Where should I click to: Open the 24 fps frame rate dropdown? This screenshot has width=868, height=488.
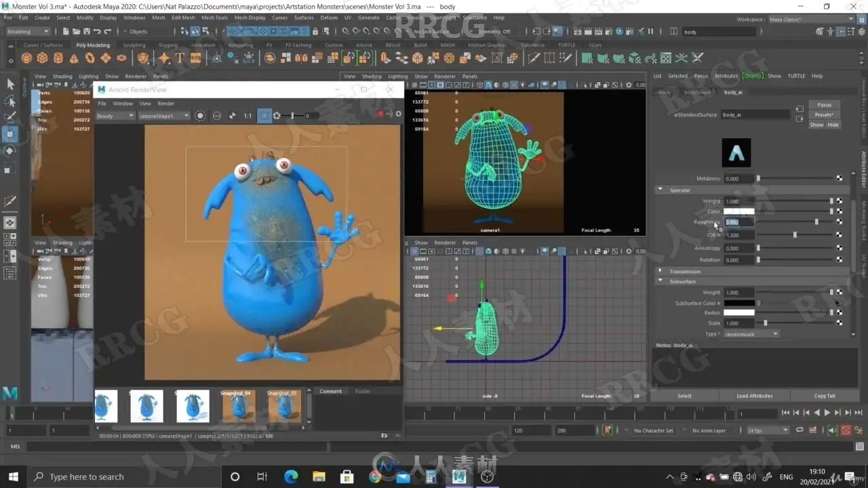tap(768, 430)
